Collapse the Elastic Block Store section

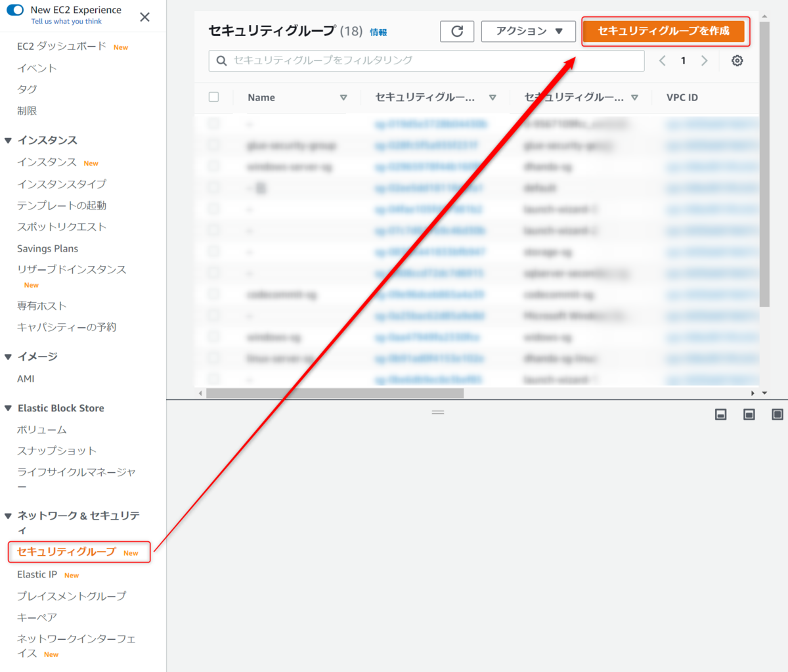(x=8, y=408)
